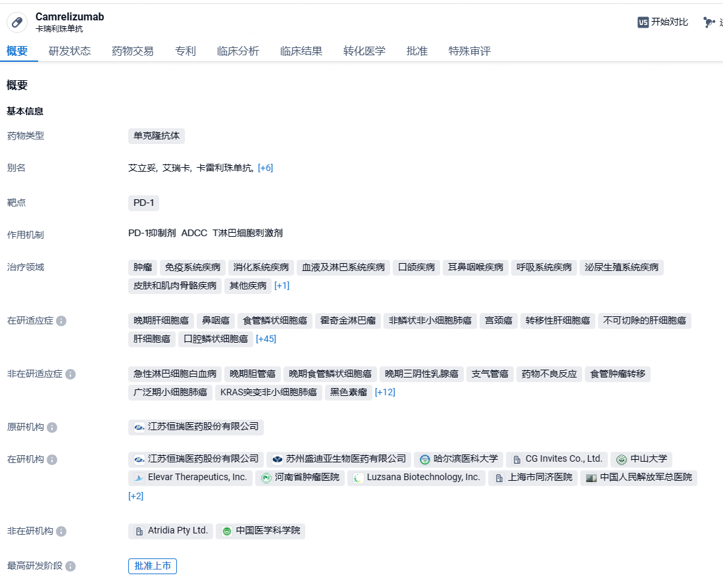Select the KRAS突变非小细胞肺癌 tag
This screenshot has height=588, width=723.
click(x=268, y=393)
